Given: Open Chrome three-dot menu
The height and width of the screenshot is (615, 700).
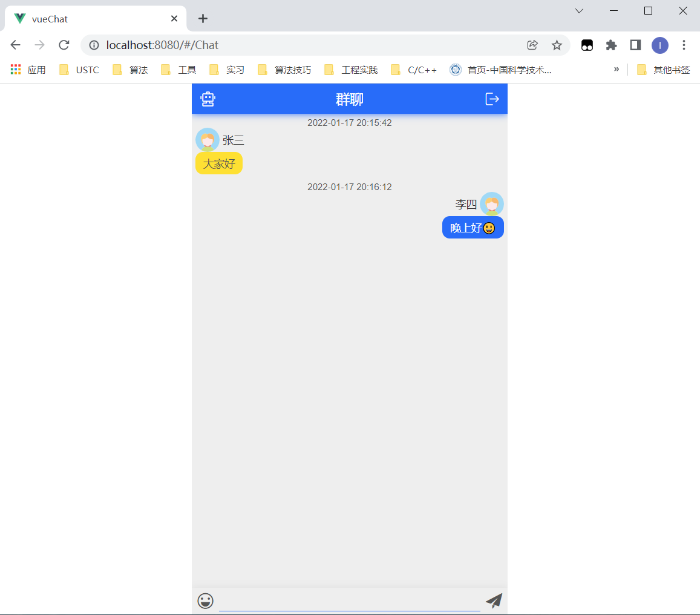Looking at the screenshot, I should (684, 45).
